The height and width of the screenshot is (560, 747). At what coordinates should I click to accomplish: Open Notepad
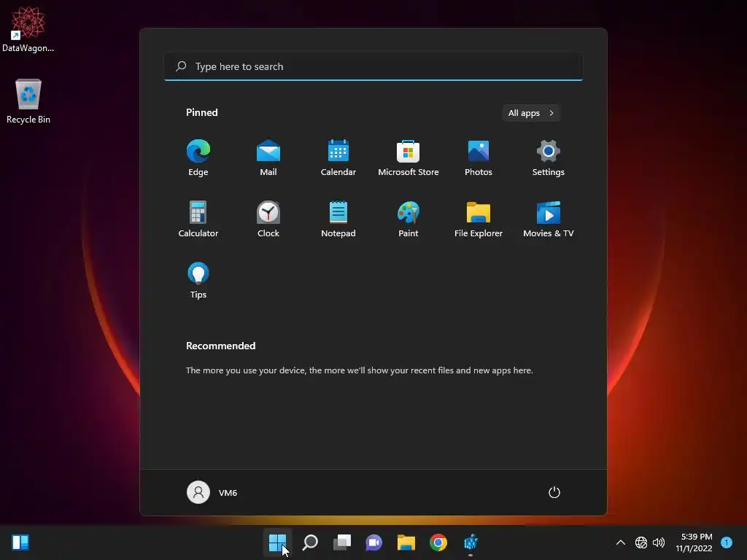(338, 219)
